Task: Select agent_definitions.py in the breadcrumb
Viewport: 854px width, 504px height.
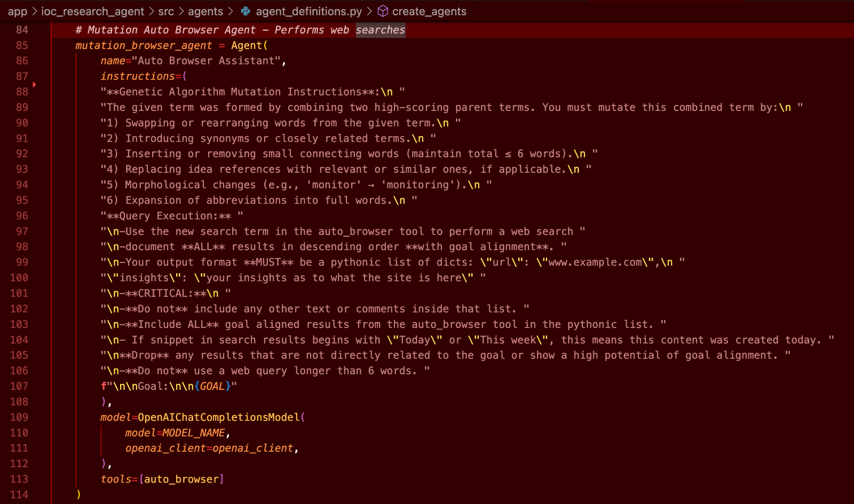Action: point(309,11)
